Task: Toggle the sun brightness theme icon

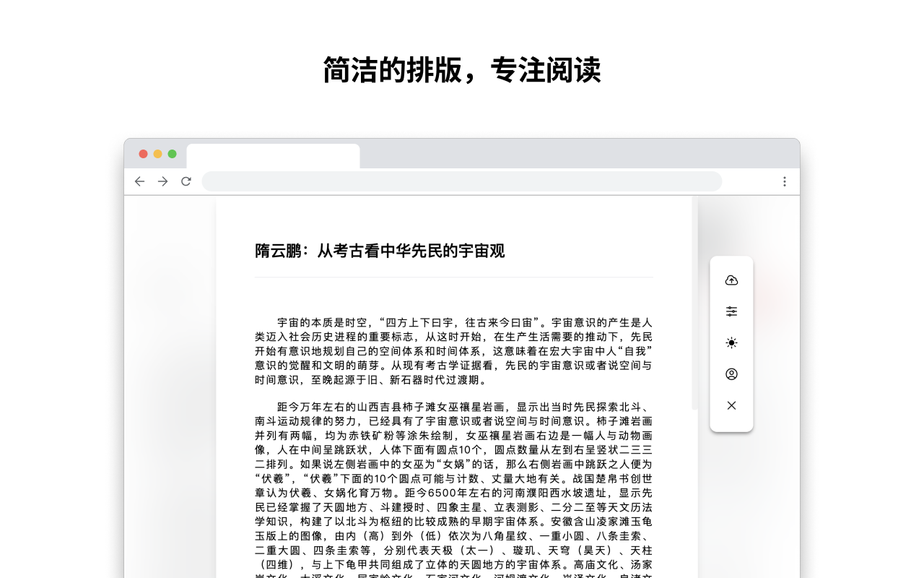Action: click(x=731, y=342)
